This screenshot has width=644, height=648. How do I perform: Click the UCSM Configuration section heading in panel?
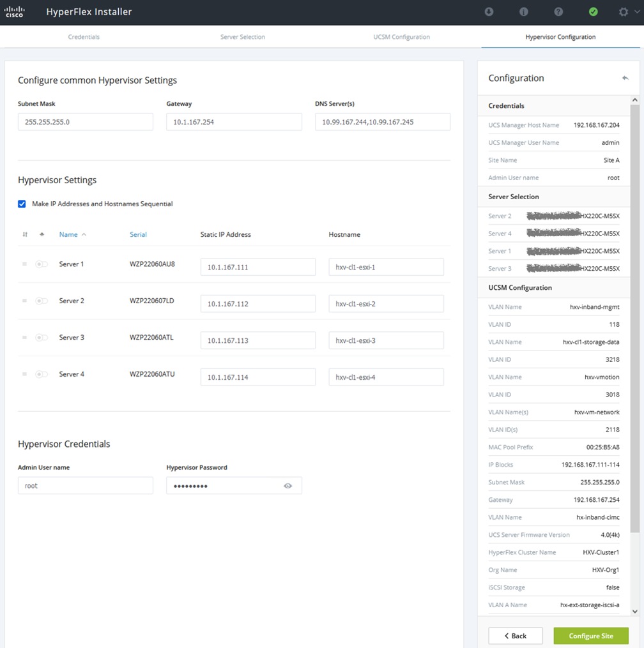click(520, 288)
